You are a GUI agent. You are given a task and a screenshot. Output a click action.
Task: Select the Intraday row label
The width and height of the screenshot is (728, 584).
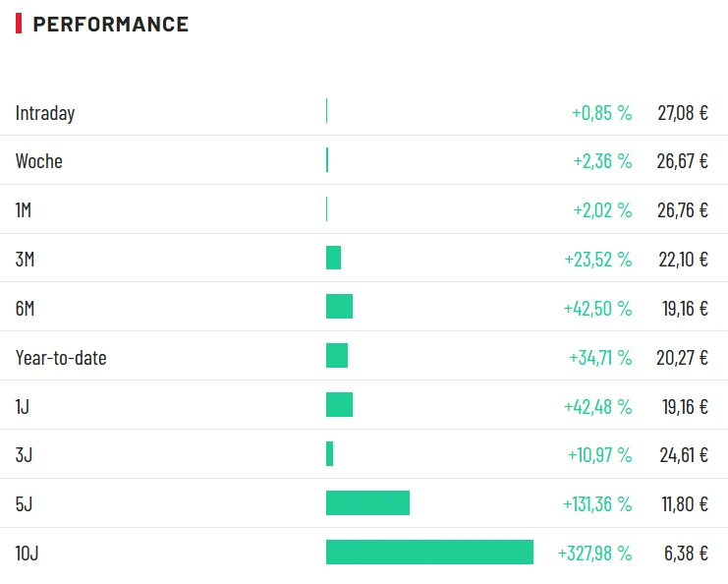[x=45, y=112]
